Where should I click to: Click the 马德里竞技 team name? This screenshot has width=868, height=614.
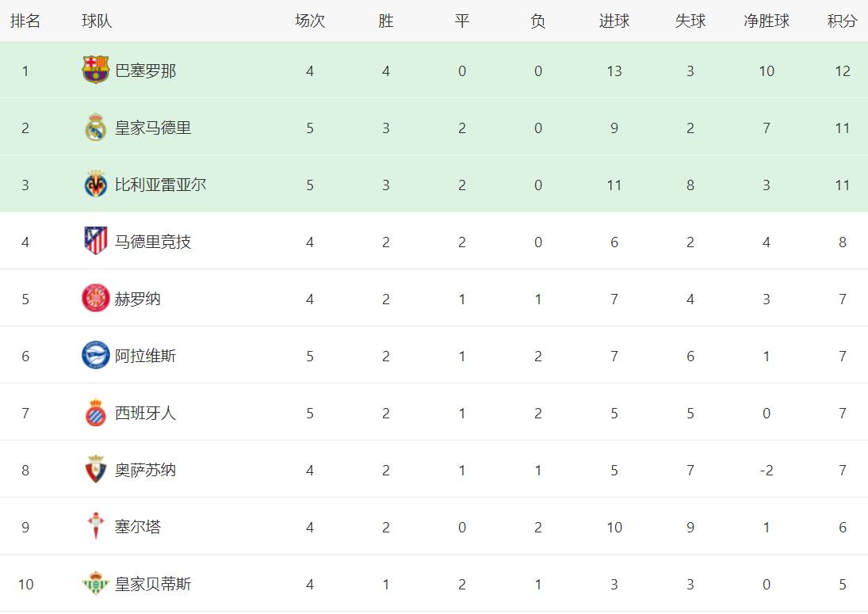(x=153, y=242)
